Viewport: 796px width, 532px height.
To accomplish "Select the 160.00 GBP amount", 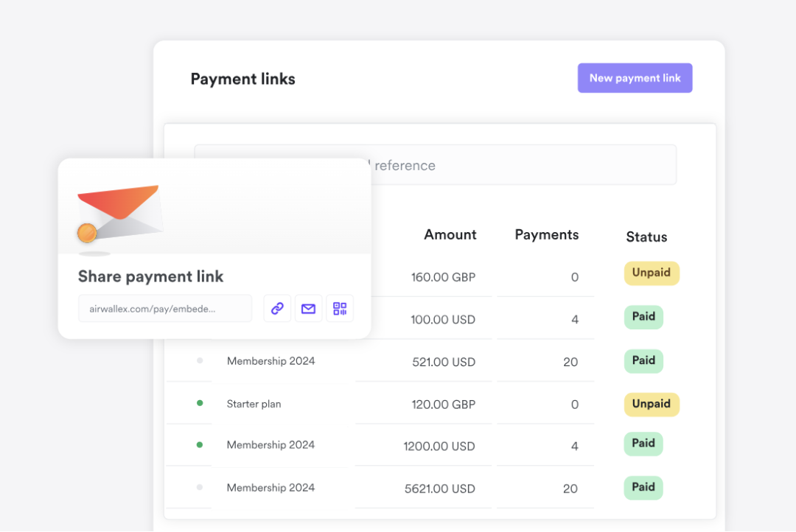I will tap(443, 277).
